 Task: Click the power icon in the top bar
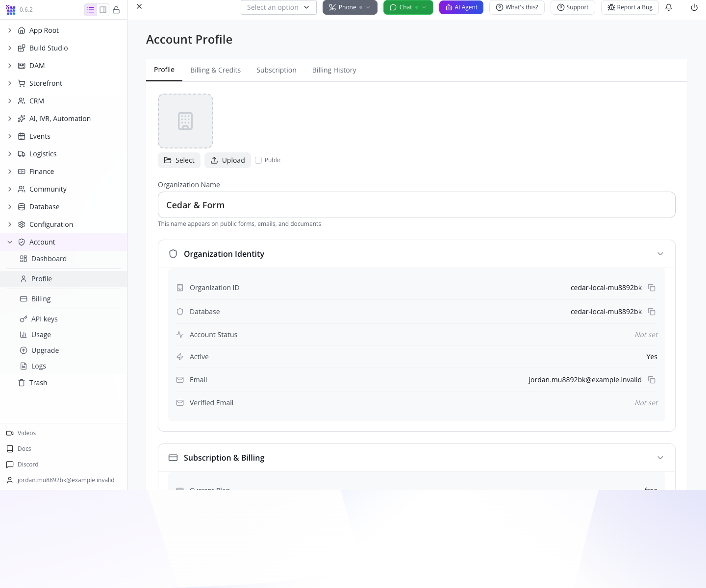tap(694, 7)
